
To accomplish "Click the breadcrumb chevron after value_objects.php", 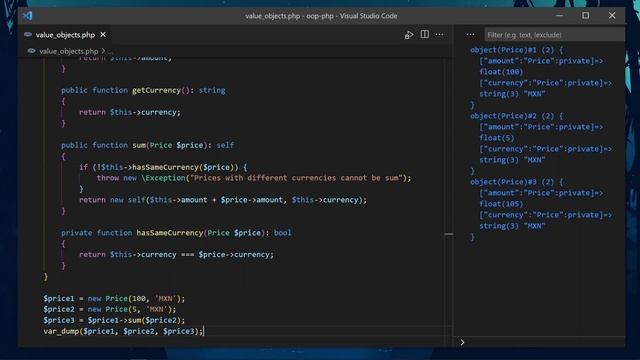I will 103,51.
